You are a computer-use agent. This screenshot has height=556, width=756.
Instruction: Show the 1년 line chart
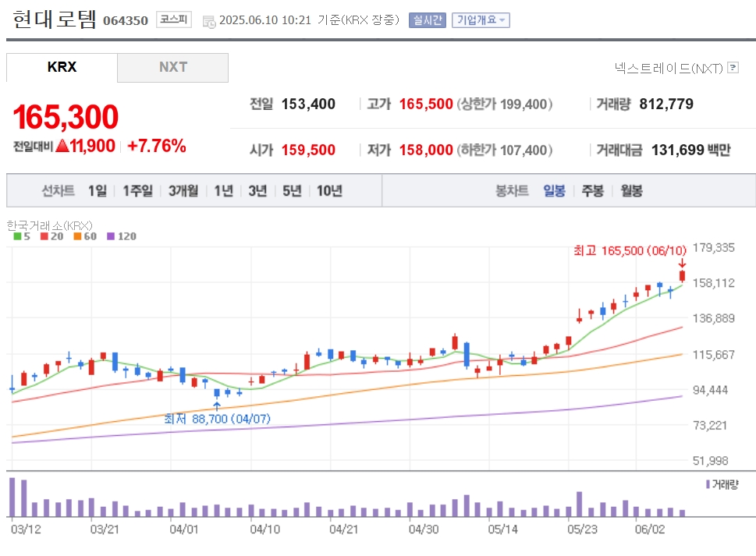click(x=224, y=191)
